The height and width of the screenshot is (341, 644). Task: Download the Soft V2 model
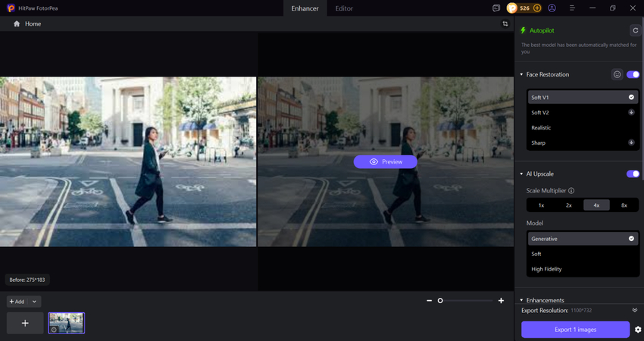(631, 112)
